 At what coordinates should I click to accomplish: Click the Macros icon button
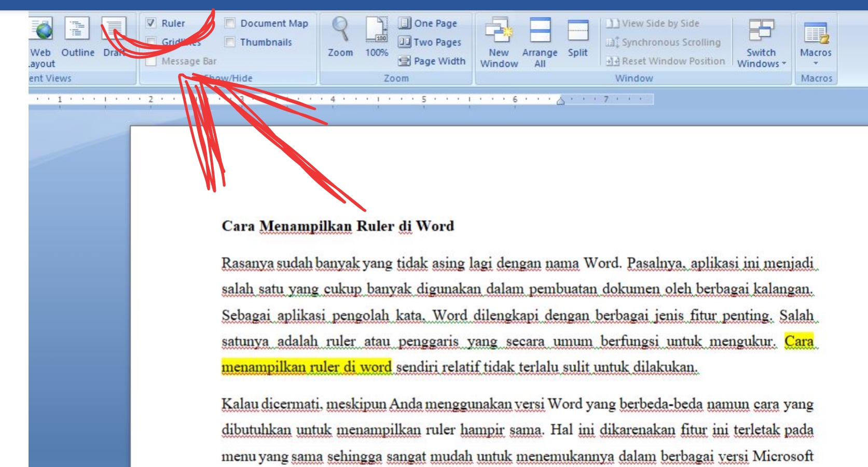click(x=816, y=32)
